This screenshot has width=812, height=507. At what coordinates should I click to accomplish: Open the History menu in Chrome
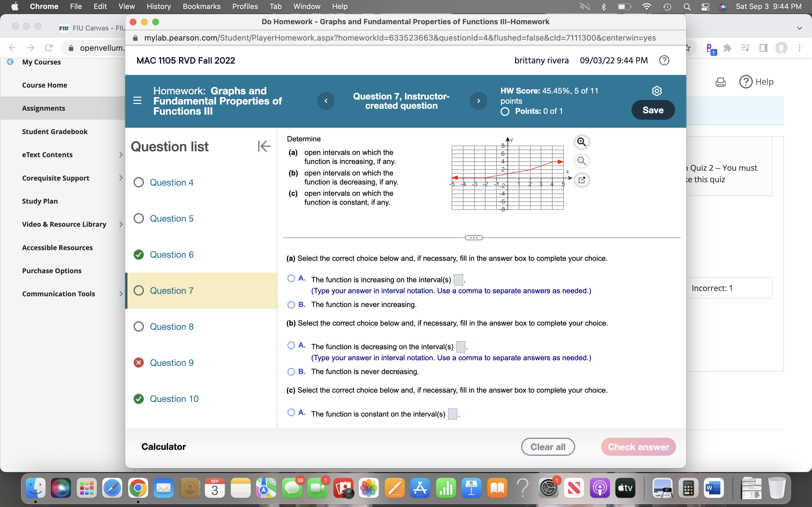[158, 6]
